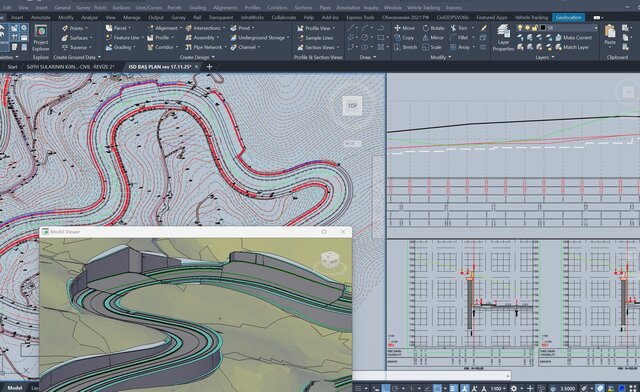Click the 3.5000 value in status bar
640x392 pixels.
pos(567,388)
